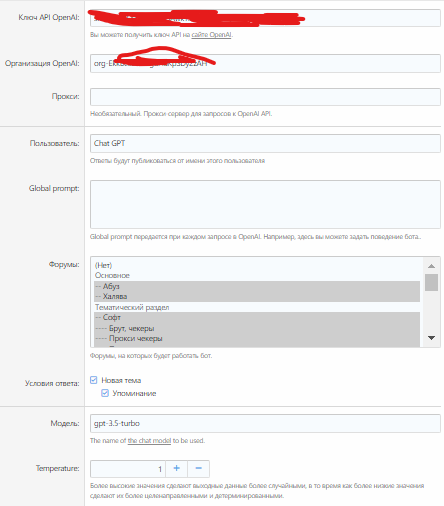Click the Модель field with gpt-3.5-turbo
444x506 pixels.
coord(265,423)
